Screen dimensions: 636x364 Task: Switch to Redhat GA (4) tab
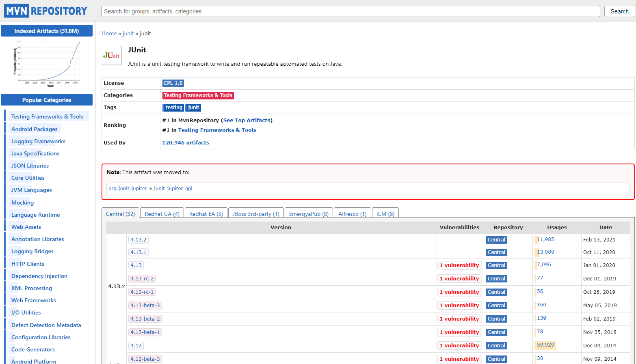coord(162,213)
